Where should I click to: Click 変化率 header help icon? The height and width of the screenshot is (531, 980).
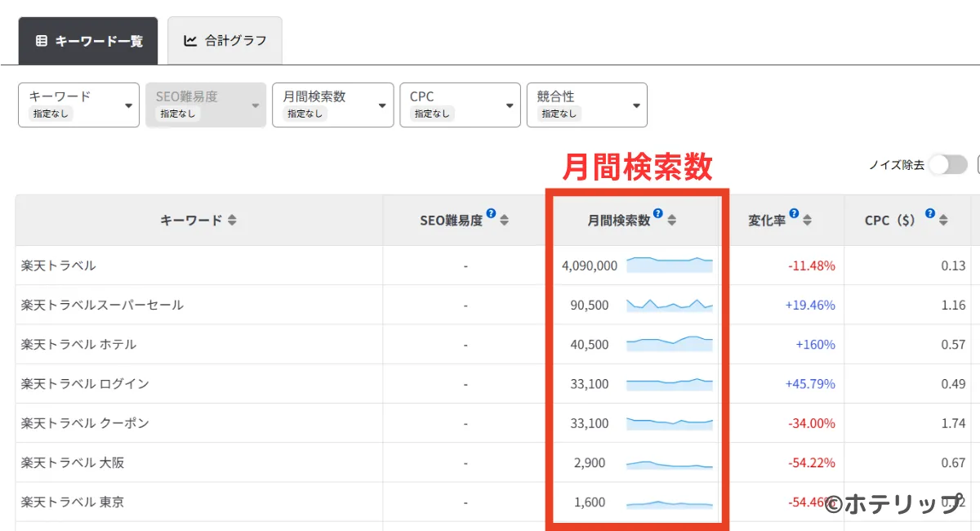(794, 214)
